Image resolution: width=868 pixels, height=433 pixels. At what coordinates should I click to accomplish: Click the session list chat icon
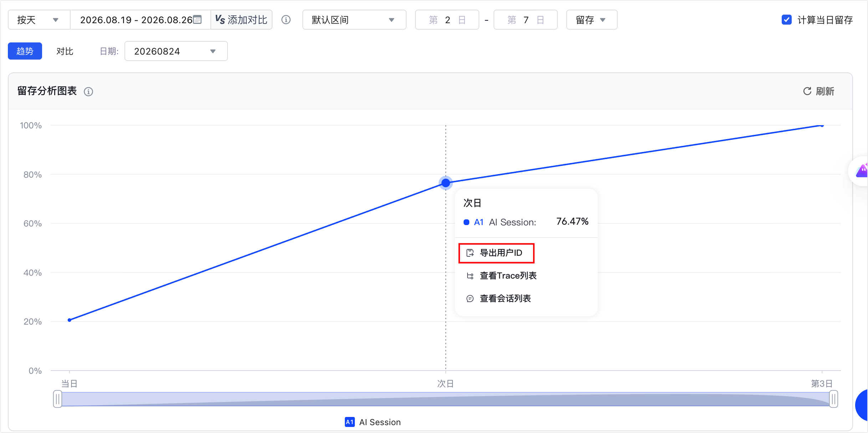(x=470, y=299)
